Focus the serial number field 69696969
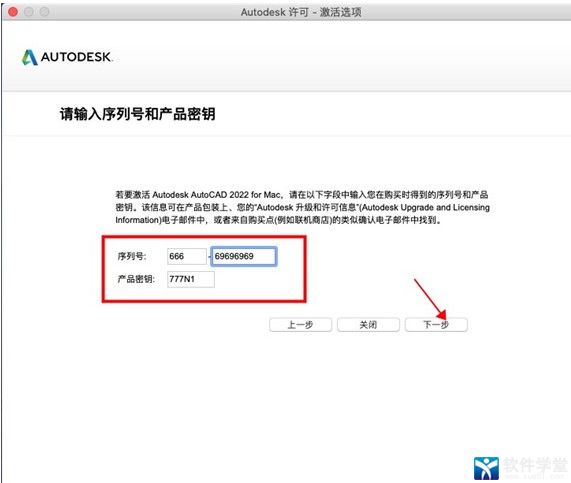Image resolution: width=571 pixels, height=483 pixels. [x=244, y=256]
